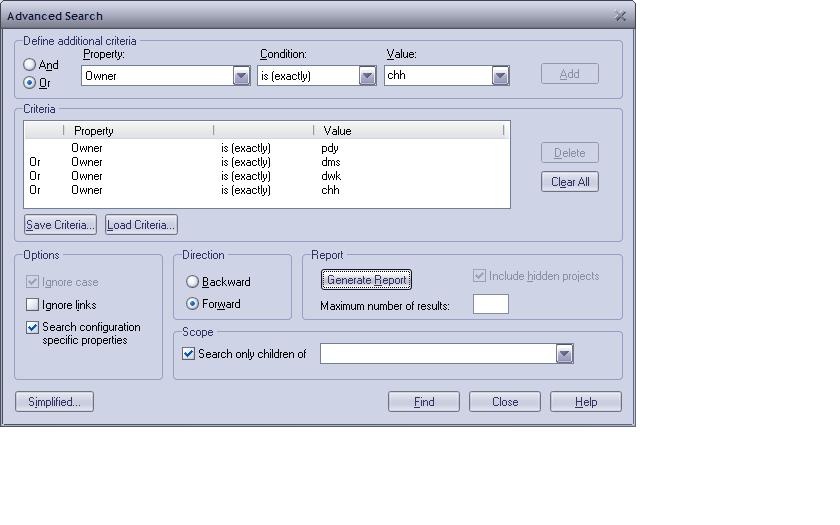
Task: Select the criteria row with value dms
Action: 267,162
